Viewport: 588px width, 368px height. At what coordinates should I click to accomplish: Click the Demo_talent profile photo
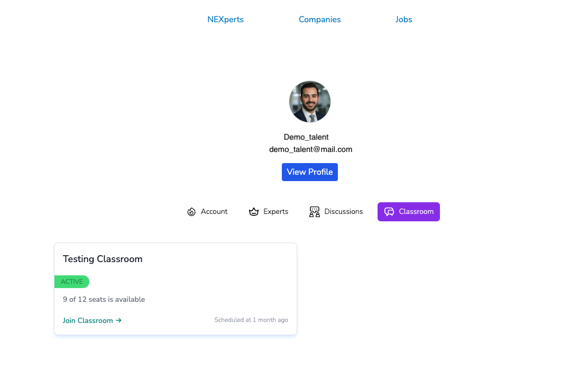pyautogui.click(x=310, y=102)
